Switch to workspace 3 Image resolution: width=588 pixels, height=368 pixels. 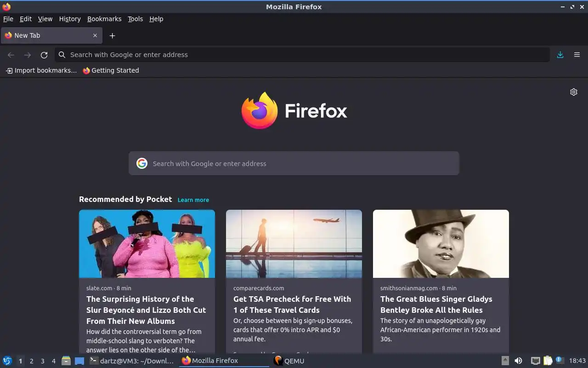pyautogui.click(x=42, y=361)
